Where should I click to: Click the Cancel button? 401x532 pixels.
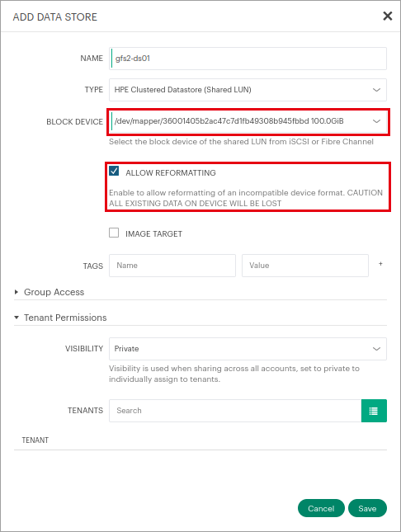point(321,508)
